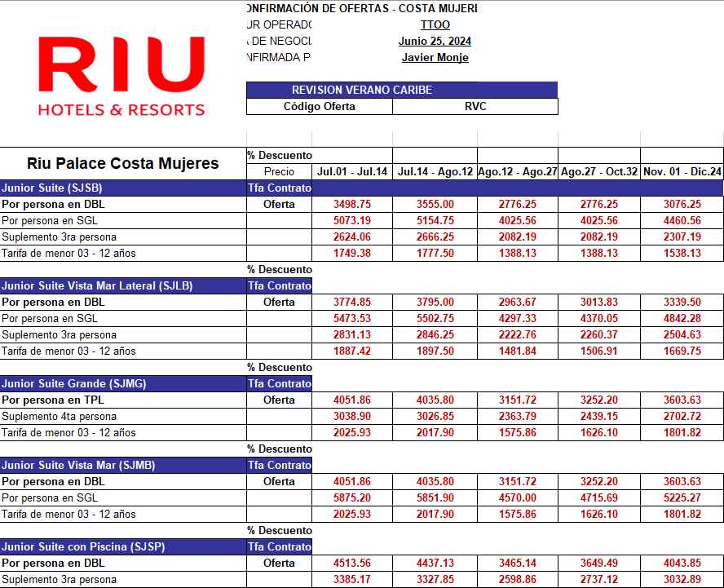Viewport: 724px width, 588px height.
Task: Select the value 4570.00
Action: (518, 498)
